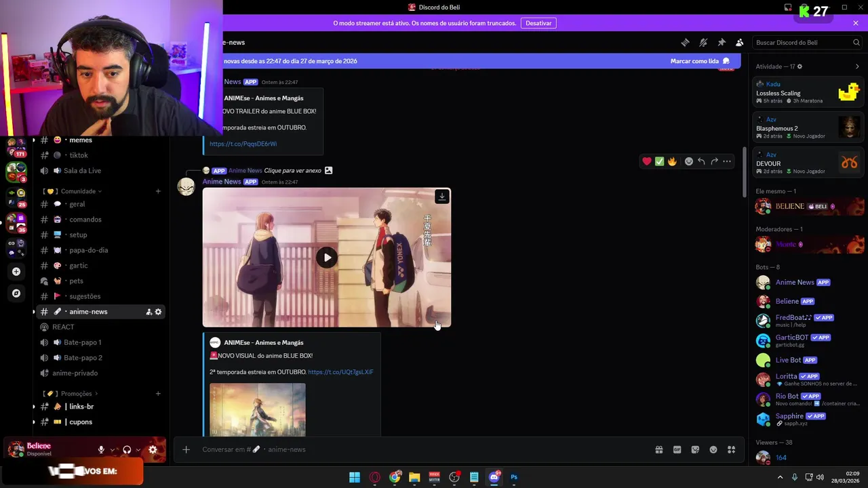Select Anime News bot in member list
The image size is (868, 488).
click(808, 283)
